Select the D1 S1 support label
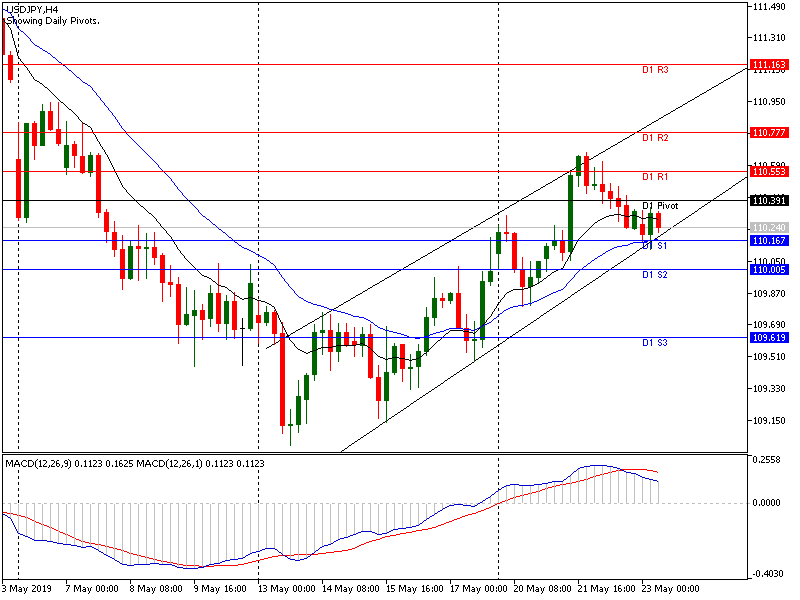This screenshot has width=800, height=600. coord(655,245)
